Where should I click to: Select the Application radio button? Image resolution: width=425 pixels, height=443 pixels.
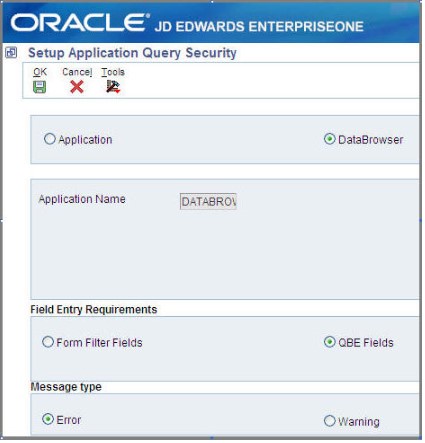50,139
